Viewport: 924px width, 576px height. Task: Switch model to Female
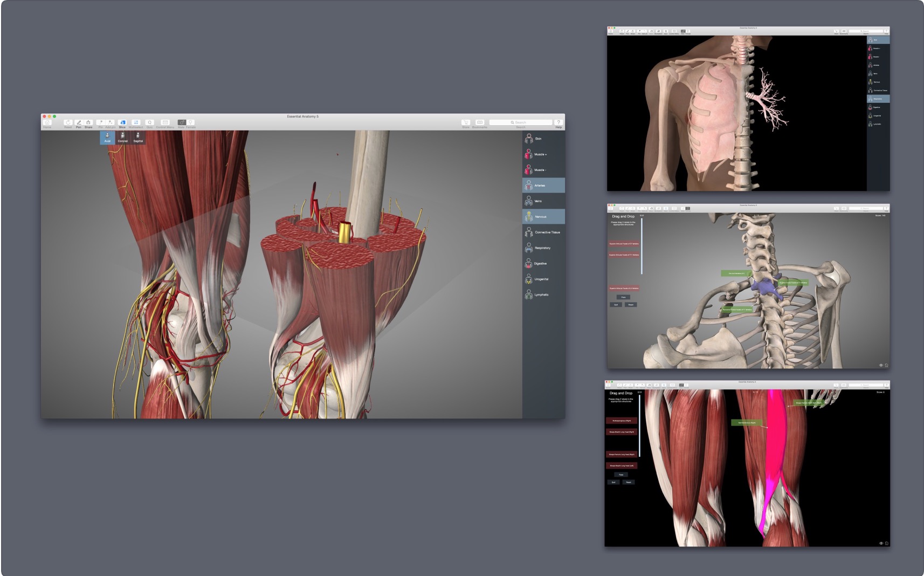pos(191,123)
